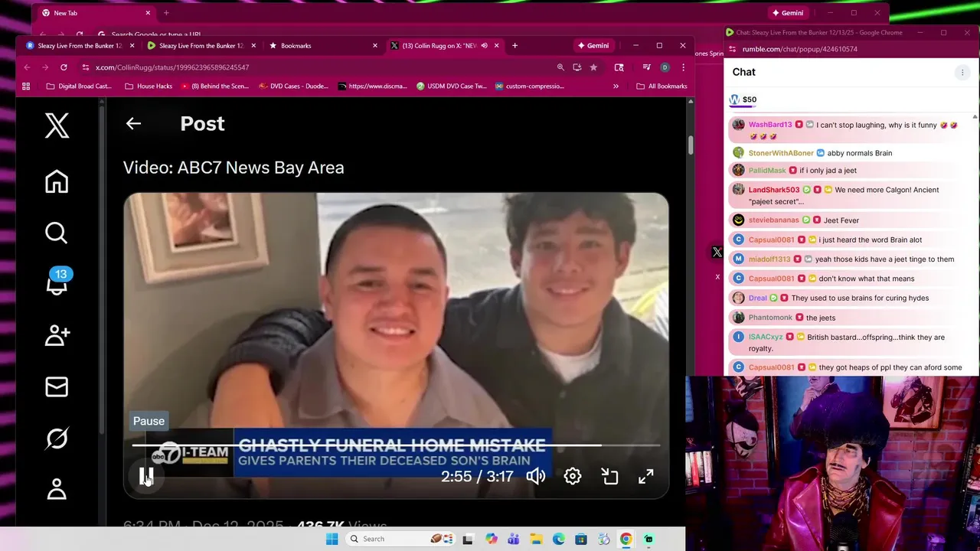Open Follow people icon in X sidebar

(x=57, y=335)
